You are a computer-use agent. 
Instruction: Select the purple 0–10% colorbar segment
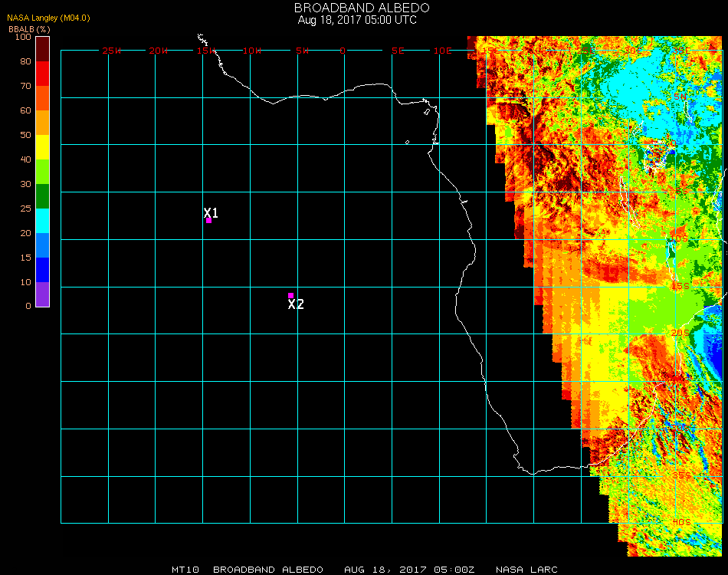42,294
